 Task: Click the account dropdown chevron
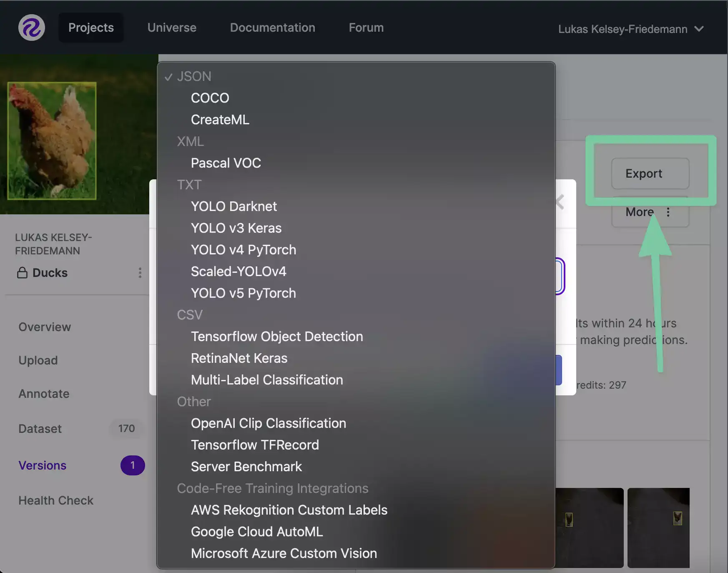tap(699, 29)
